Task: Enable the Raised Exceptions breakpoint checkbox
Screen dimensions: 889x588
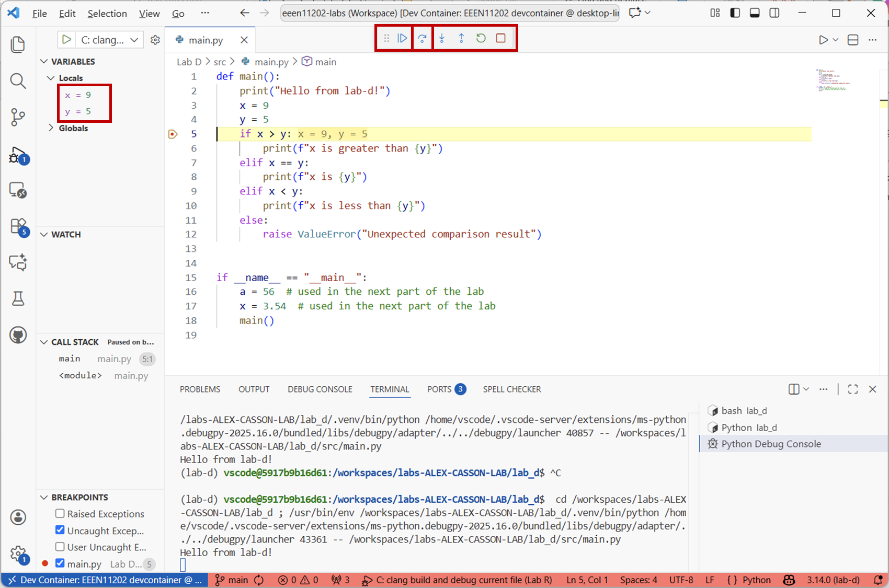Action: click(60, 514)
